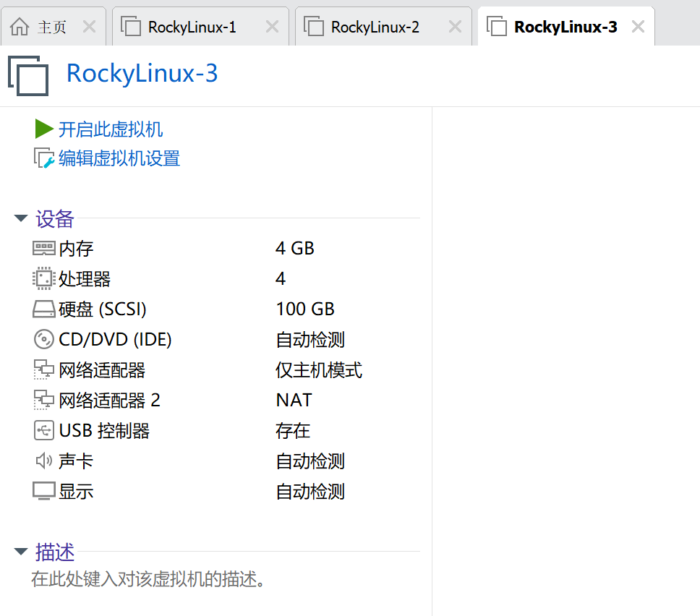Viewport: 700px width, 616px height.
Task: Switch to the RockyLinux-2 tab
Action: 383,27
